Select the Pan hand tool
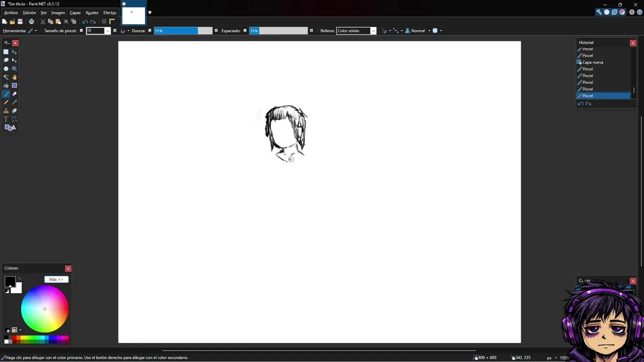 (x=14, y=77)
